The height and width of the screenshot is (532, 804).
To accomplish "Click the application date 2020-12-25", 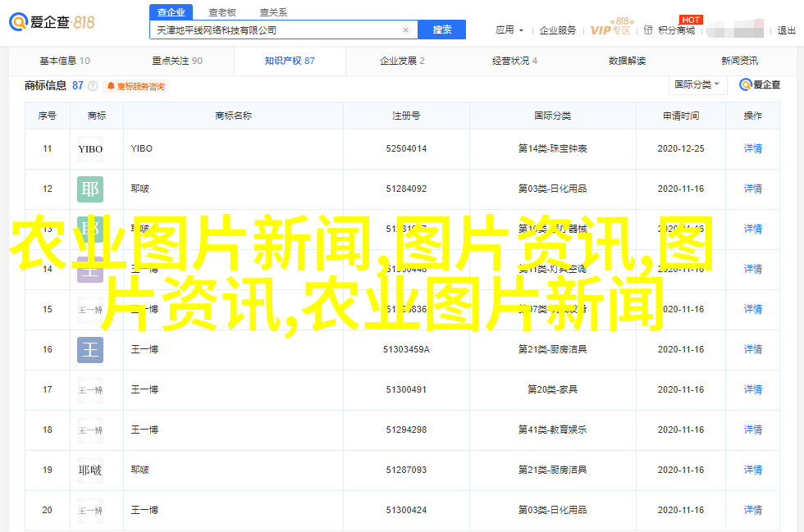I will pyautogui.click(x=681, y=148).
